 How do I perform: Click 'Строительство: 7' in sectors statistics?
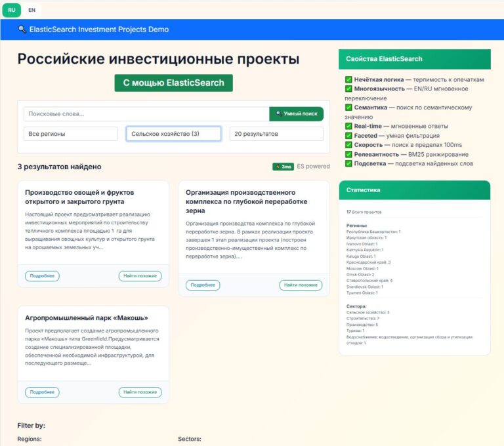click(363, 319)
